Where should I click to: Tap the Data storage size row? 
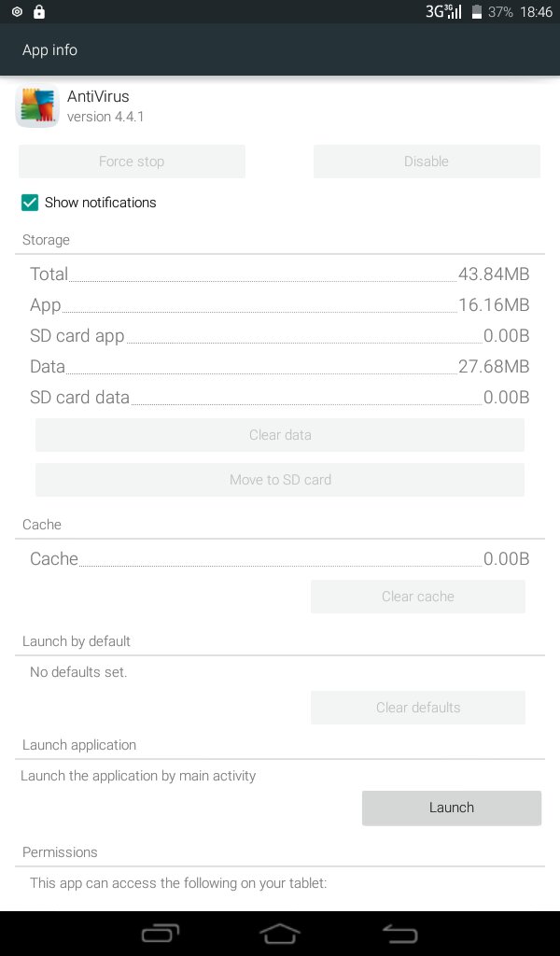point(280,366)
